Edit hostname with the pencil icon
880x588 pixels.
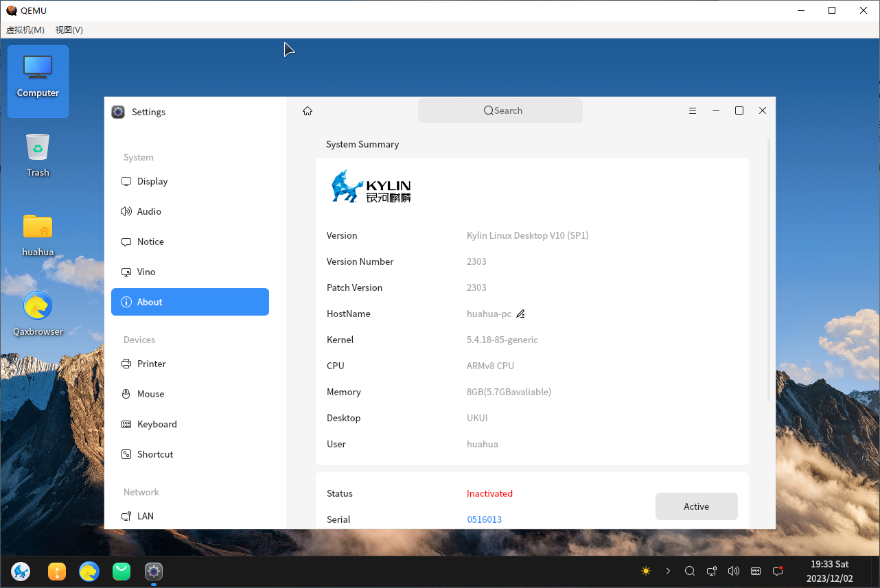click(x=520, y=314)
